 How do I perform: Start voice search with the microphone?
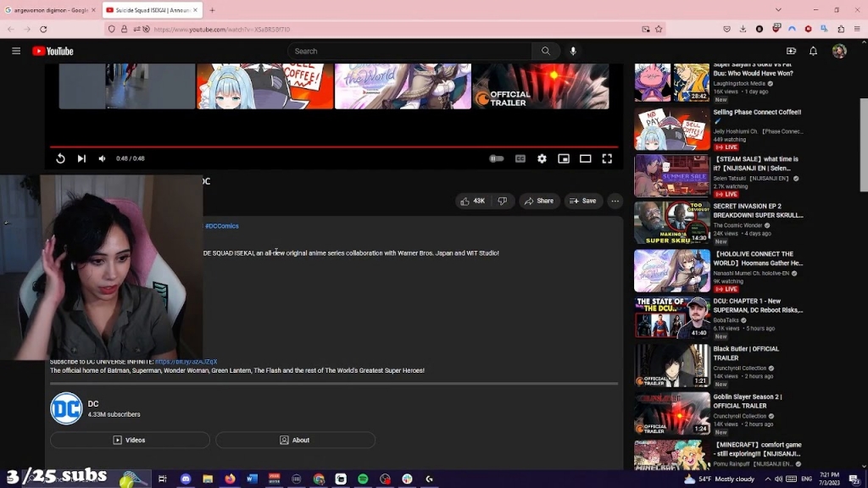[573, 51]
